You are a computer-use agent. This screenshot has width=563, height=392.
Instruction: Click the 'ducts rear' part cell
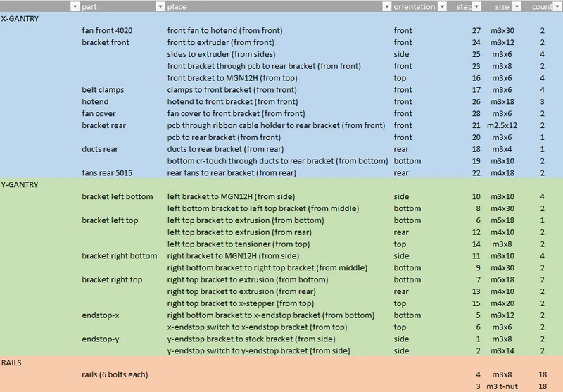[x=100, y=149]
